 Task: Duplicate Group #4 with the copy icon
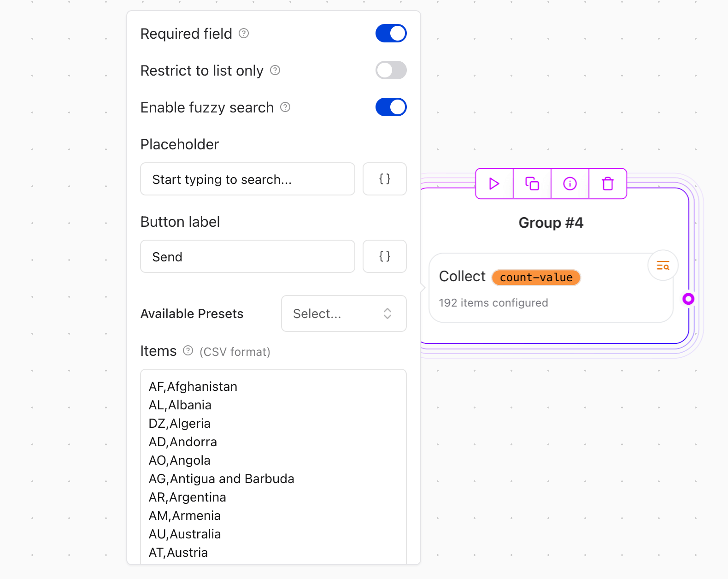coord(532,183)
